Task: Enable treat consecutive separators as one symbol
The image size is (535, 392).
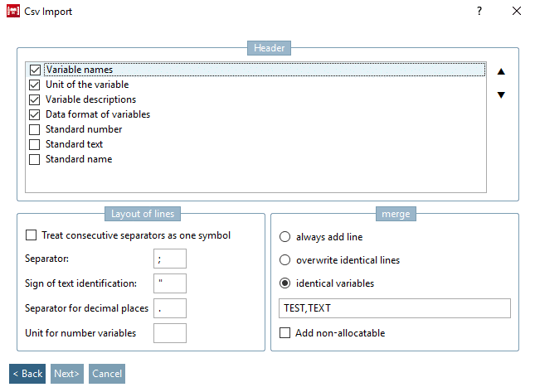Action: click(x=32, y=235)
